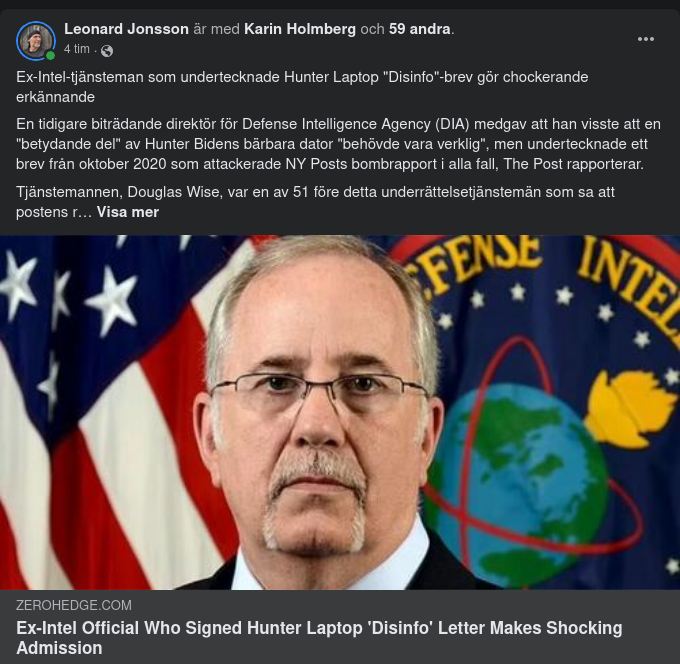Click the ZEROHEDGE.COM source label

coord(74,605)
